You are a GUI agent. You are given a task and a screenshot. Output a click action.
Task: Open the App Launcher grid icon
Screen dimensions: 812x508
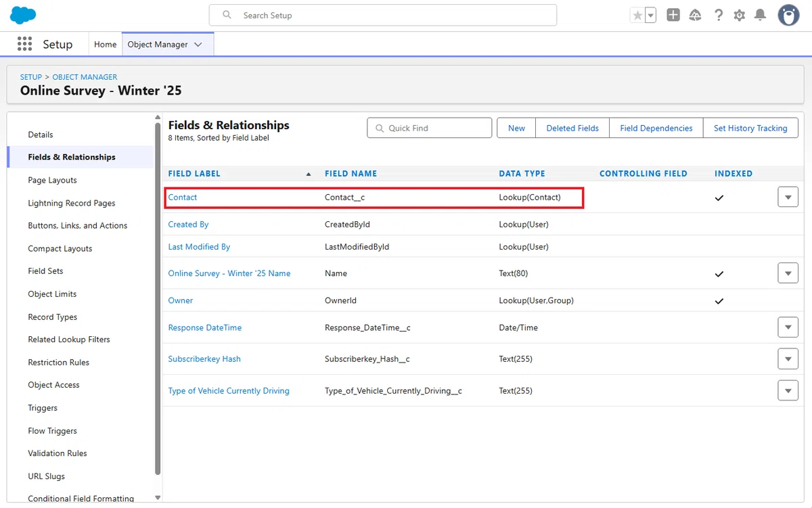pyautogui.click(x=24, y=44)
